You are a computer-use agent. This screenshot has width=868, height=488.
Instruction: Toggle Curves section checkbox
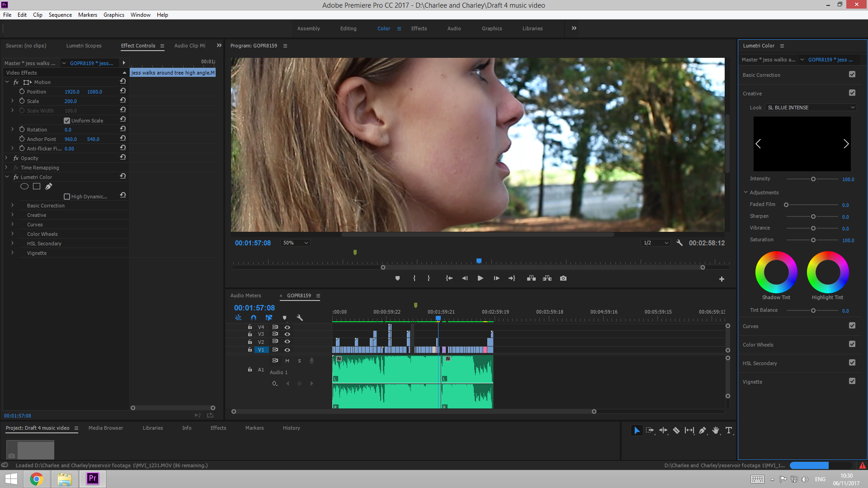point(852,326)
